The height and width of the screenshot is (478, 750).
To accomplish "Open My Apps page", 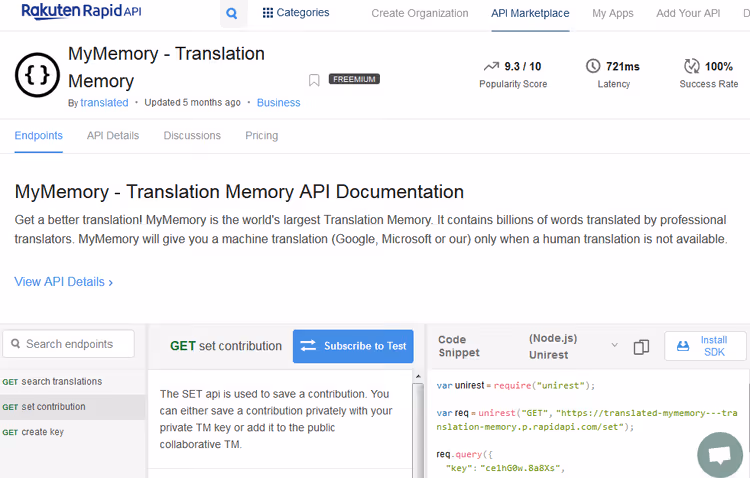I will [613, 13].
